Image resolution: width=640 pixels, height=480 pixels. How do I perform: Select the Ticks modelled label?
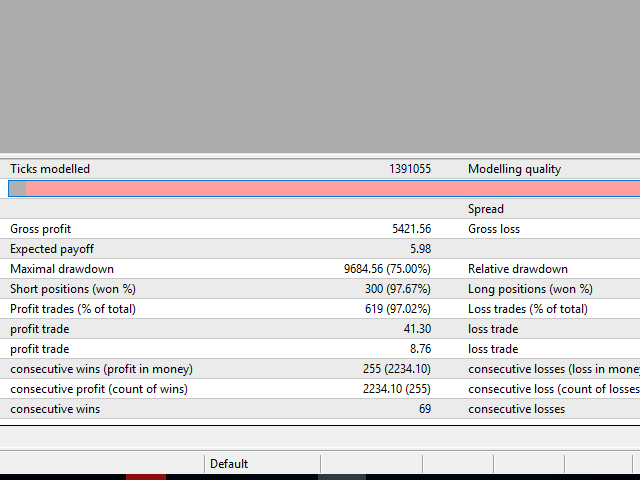[50, 169]
